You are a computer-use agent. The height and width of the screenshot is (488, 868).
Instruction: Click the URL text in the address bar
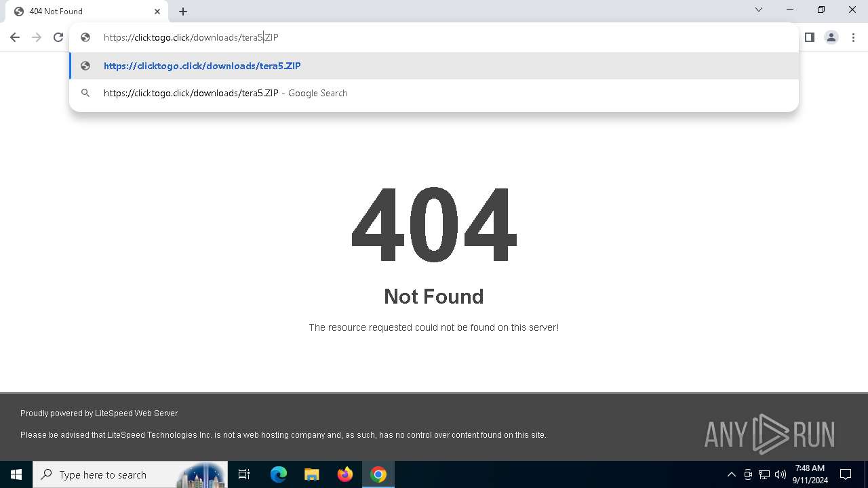[x=191, y=37]
